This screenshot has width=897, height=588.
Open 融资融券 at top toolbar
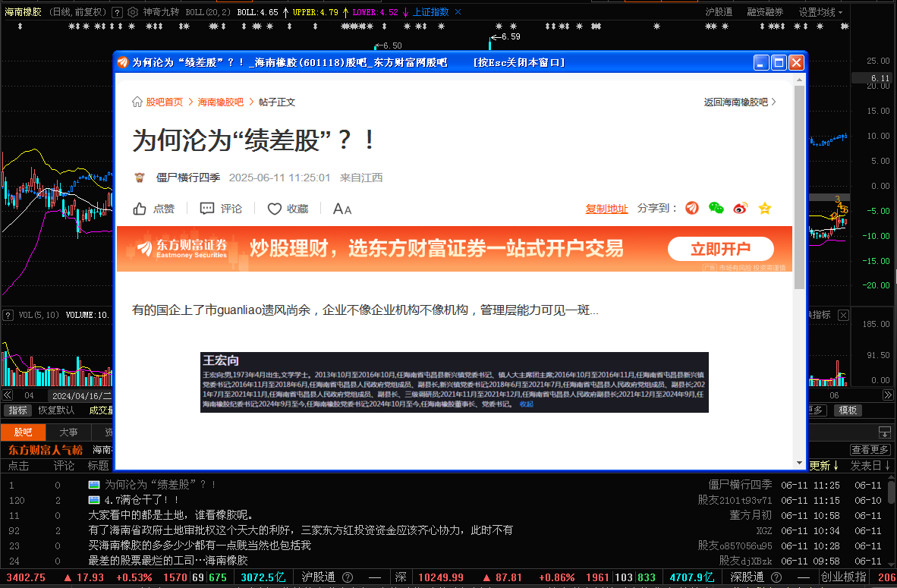pyautogui.click(x=765, y=12)
